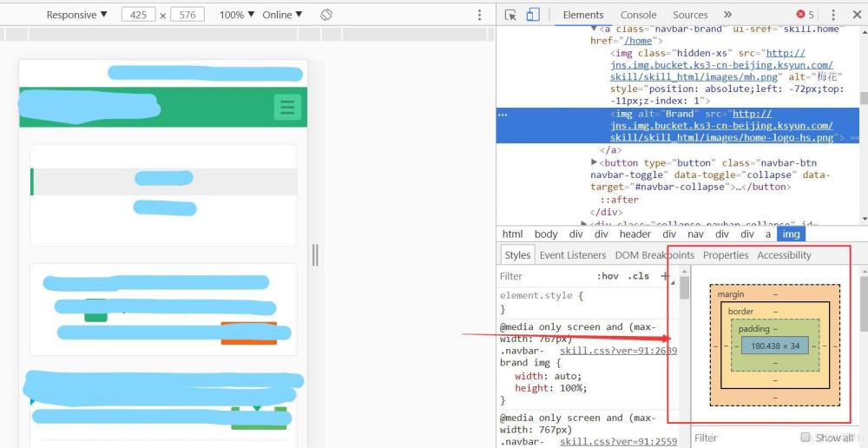The height and width of the screenshot is (448, 868).
Task: Expand the navbar-collapse div node
Action: pyautogui.click(x=583, y=223)
